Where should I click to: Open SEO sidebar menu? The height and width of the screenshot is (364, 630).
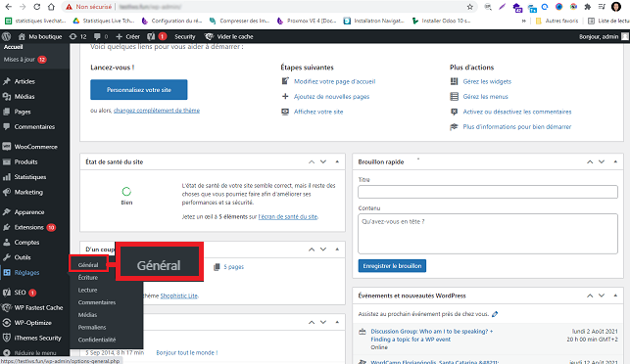coord(21,293)
